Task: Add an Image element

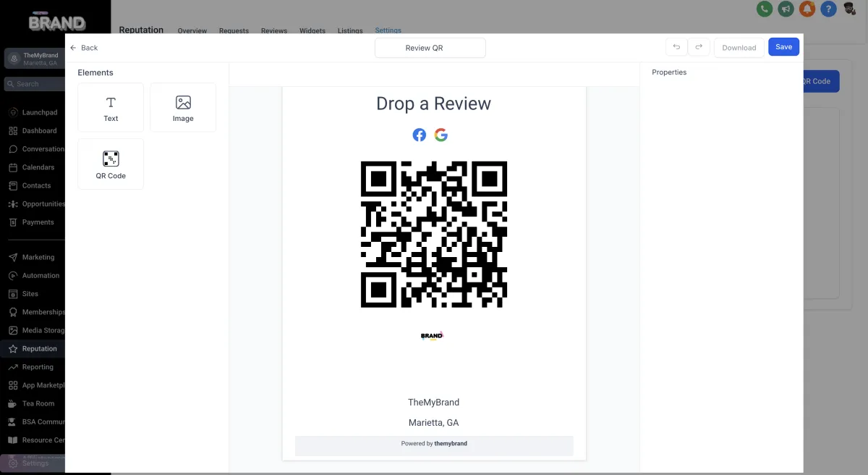Action: [x=183, y=108]
